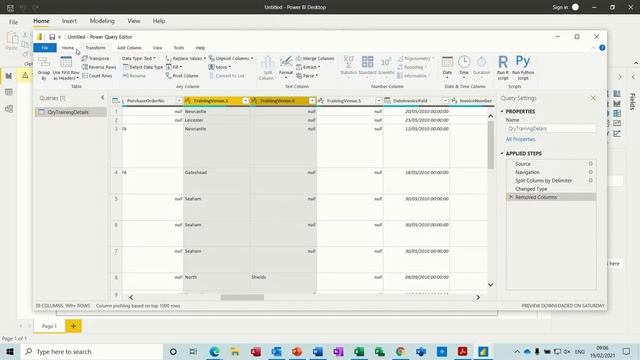Open the Time column transform icon

click(x=464, y=62)
